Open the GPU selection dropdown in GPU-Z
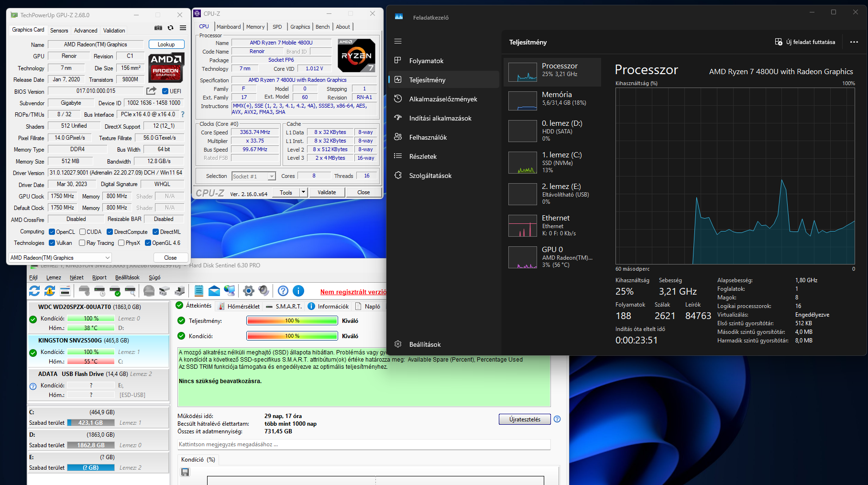Screen dimensions: 868x485 [60, 257]
